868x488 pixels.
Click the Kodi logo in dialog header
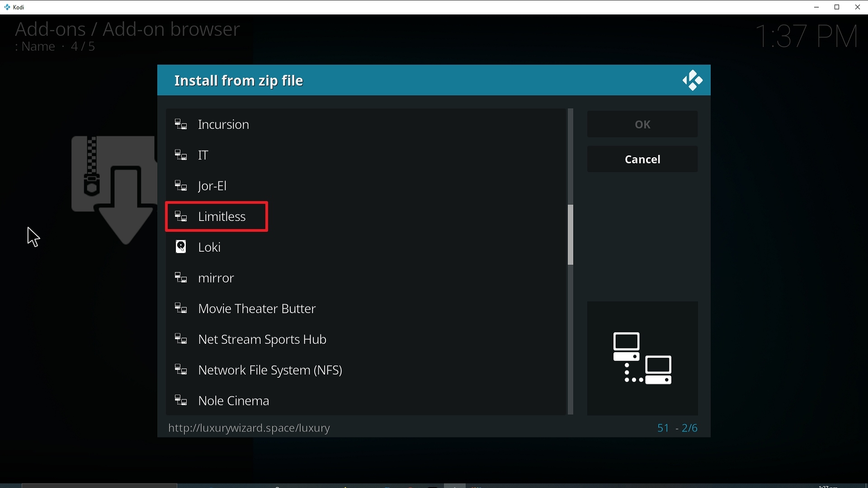pyautogui.click(x=693, y=80)
